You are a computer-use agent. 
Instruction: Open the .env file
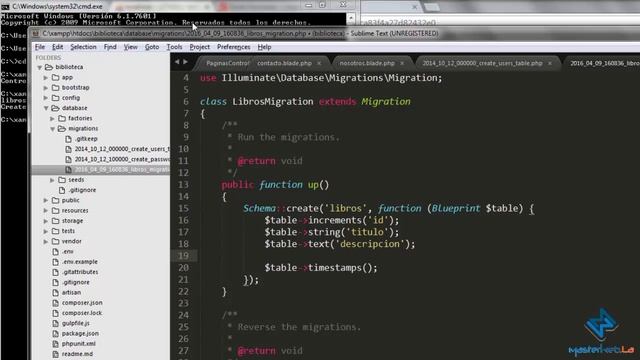(x=67, y=251)
